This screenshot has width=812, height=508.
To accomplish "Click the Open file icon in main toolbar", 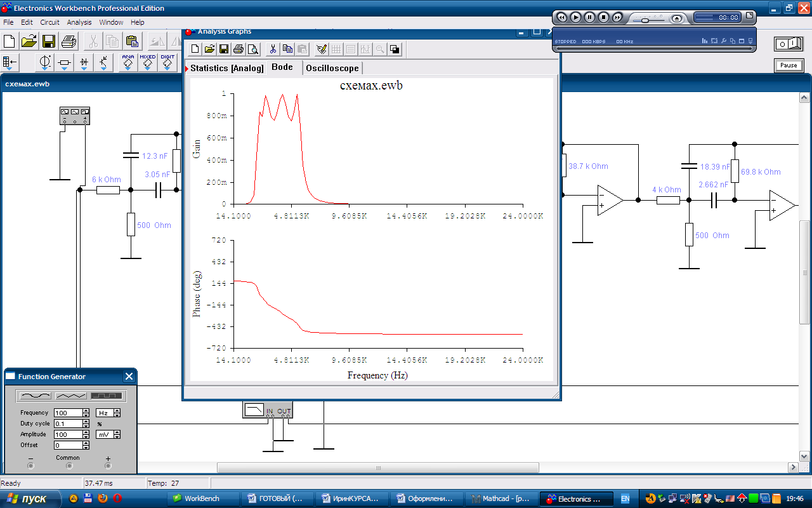I will point(29,41).
